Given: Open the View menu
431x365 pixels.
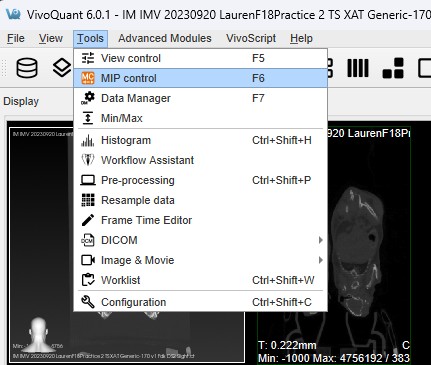Looking at the screenshot, I should click(x=51, y=38).
